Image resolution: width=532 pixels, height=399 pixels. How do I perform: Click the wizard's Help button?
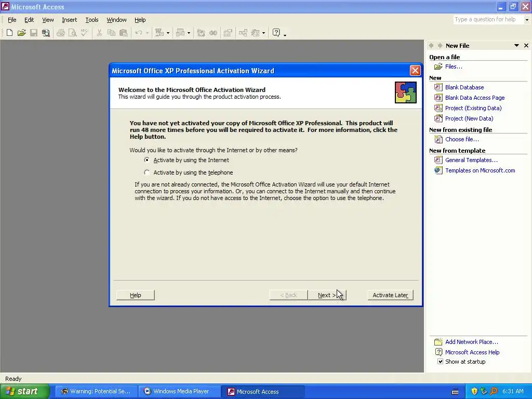pyautogui.click(x=136, y=295)
